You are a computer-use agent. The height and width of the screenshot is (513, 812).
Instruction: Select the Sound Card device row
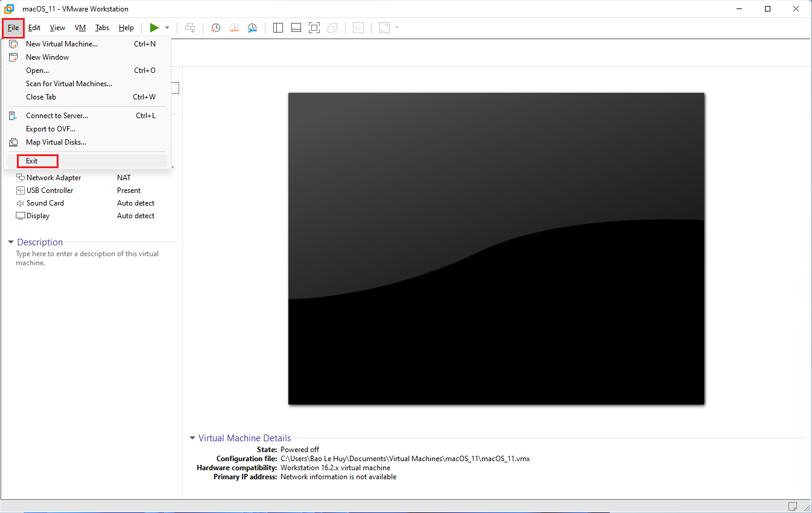tap(95, 203)
